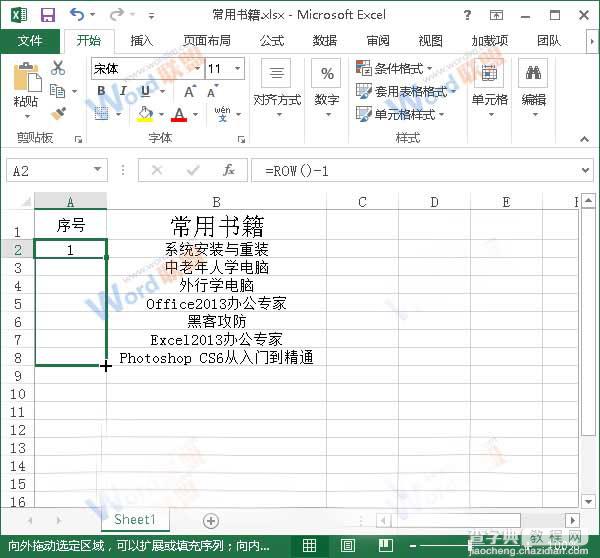
Task: Open the underline style dropdown arrow
Action: tap(163, 91)
